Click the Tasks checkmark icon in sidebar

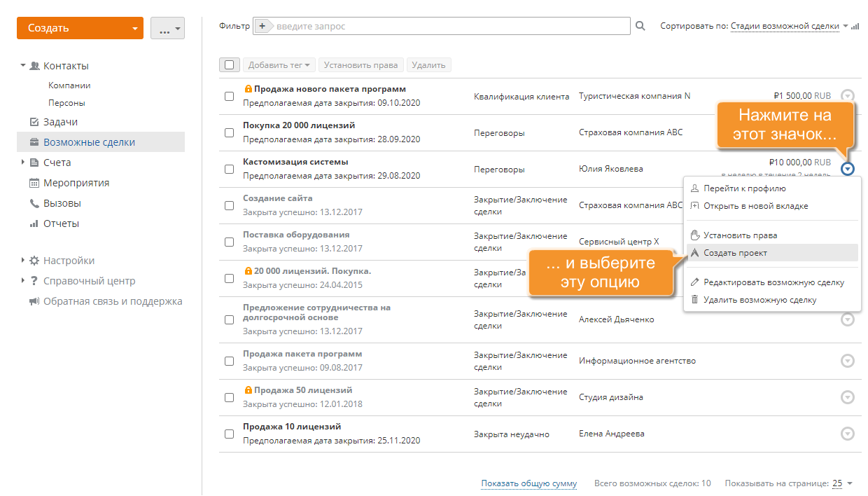pyautogui.click(x=34, y=122)
